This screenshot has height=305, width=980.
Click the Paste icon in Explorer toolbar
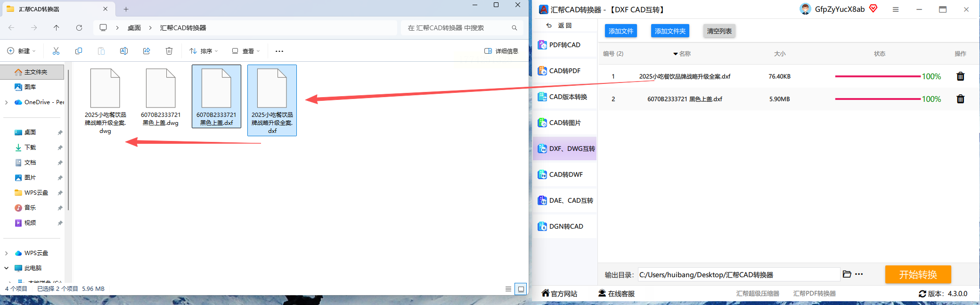(x=101, y=51)
